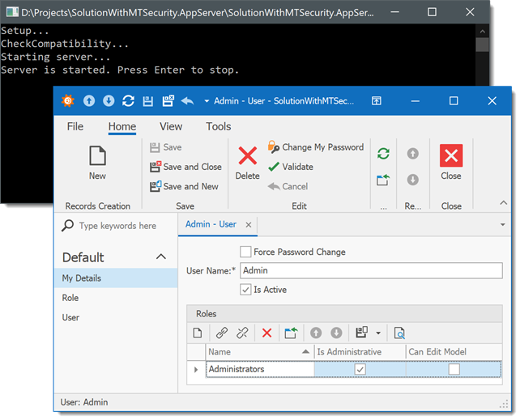Open quick access toolbar customize dropdown

click(x=207, y=101)
